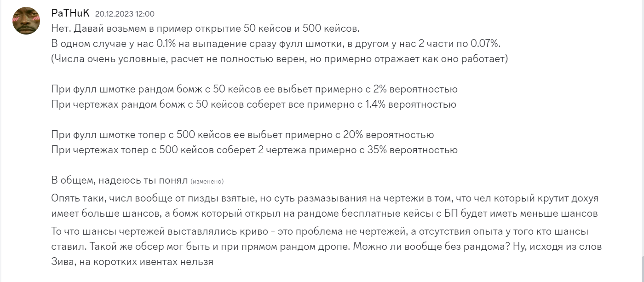Screen dimensions: 644x282
Task: Click the line starting "имеет больше шансов"
Action: click(324, 213)
